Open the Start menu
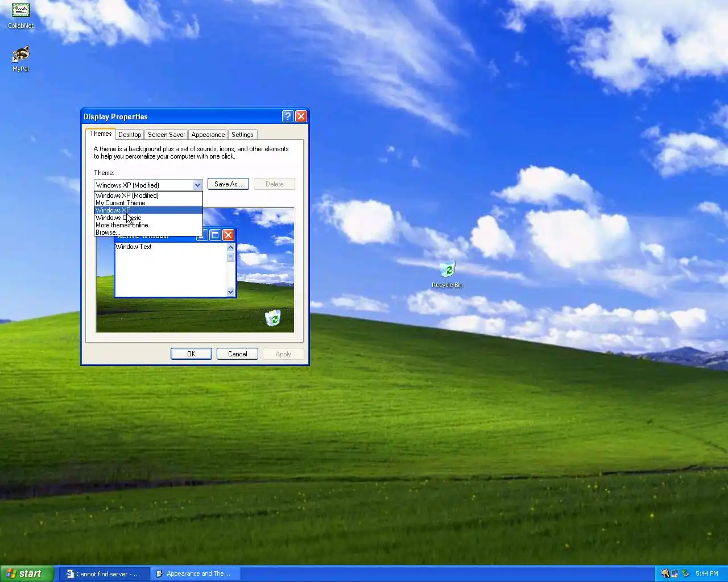 (27, 573)
